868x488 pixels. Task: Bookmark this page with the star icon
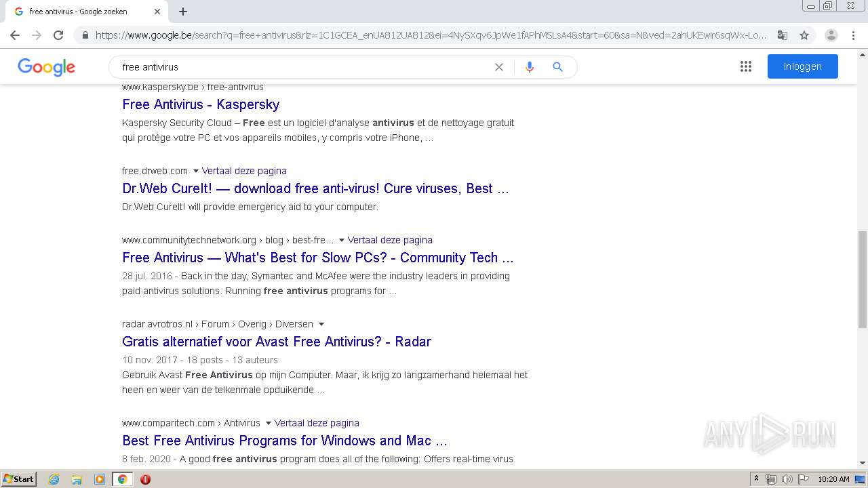point(804,35)
